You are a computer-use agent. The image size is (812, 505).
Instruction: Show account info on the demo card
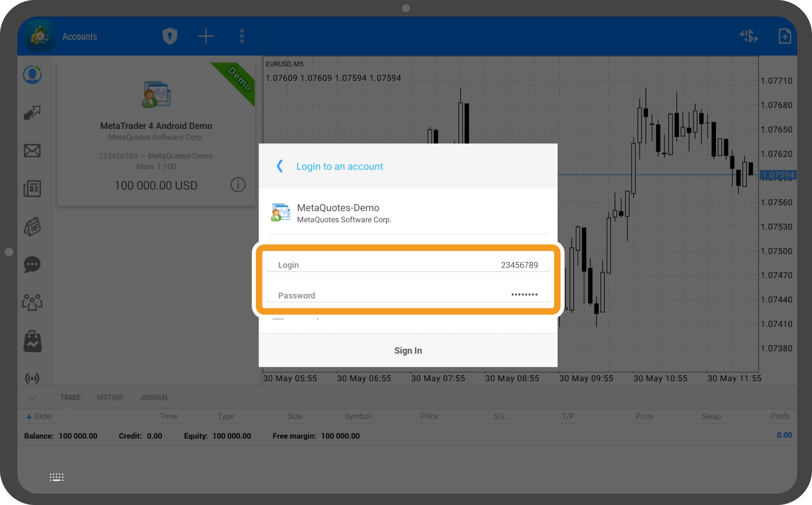238,185
